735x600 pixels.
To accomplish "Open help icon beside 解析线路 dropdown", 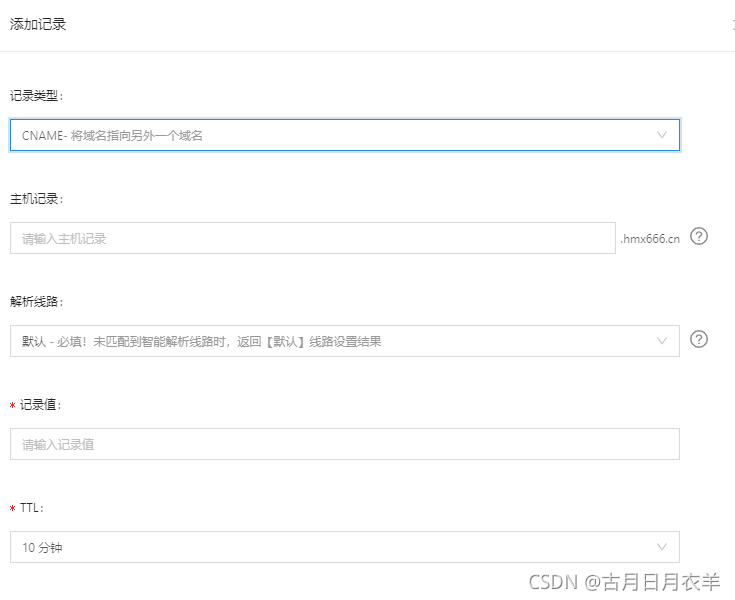I will [698, 339].
